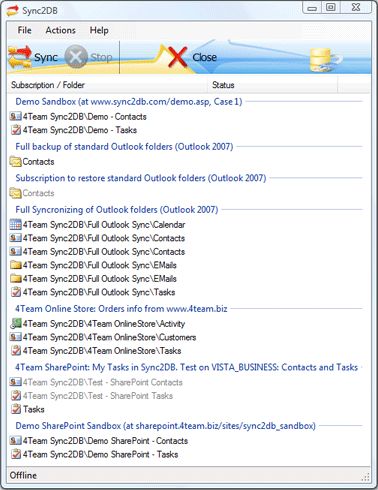Viewport: 378px width, 490px height.
Task: Click the database logo icon in banner
Action: 325,60
